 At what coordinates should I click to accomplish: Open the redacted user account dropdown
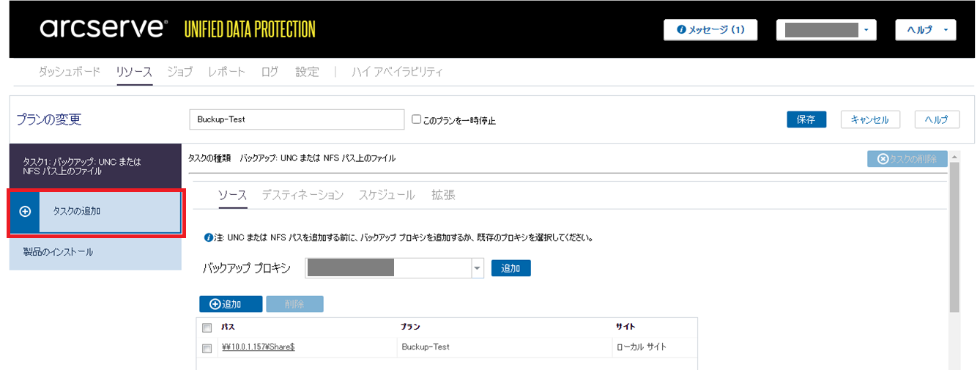[x=826, y=30]
